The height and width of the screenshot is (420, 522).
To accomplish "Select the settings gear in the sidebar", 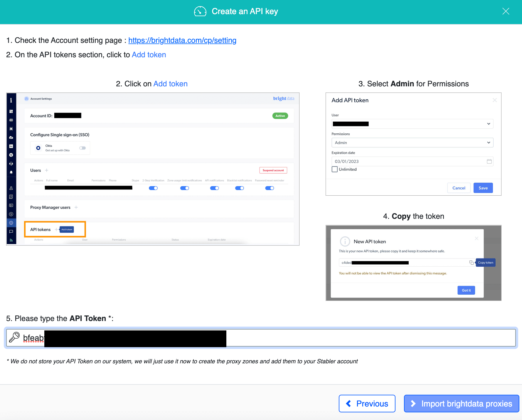I will pos(11,223).
